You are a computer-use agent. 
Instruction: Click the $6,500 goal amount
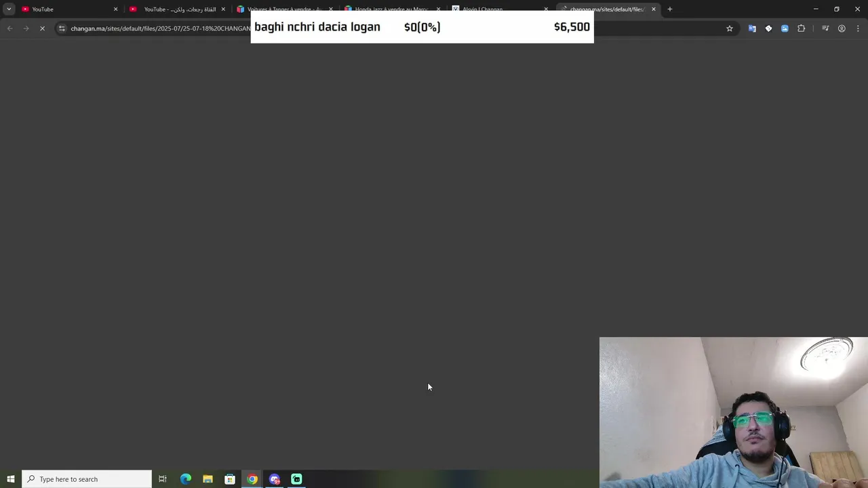coord(572,27)
